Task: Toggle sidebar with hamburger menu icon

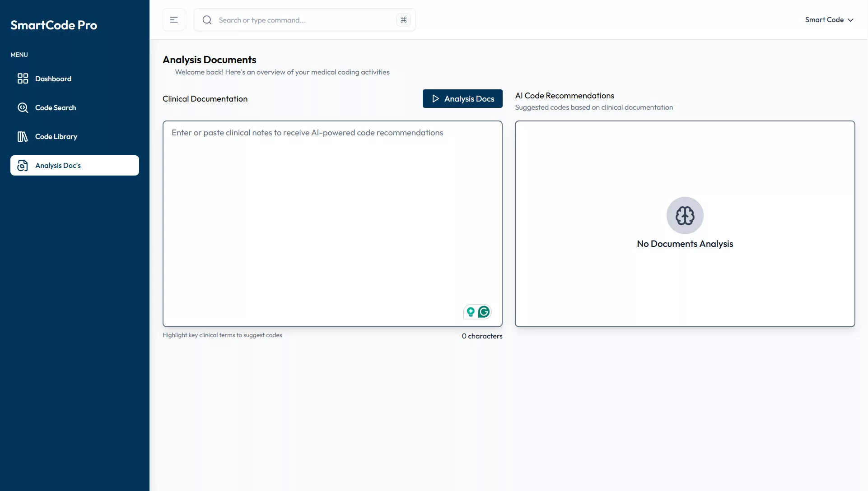Action: point(174,20)
